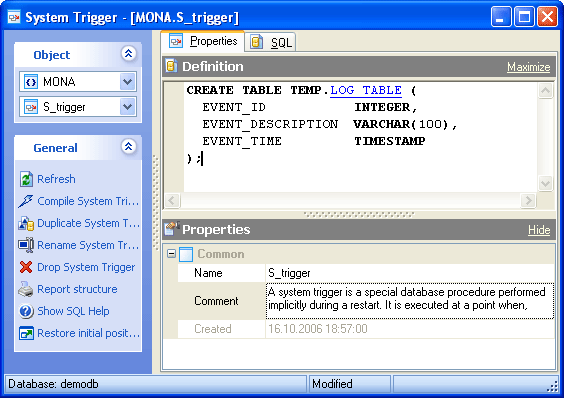The image size is (564, 398).
Task: Minimize the System Trigger window
Action: [501, 17]
